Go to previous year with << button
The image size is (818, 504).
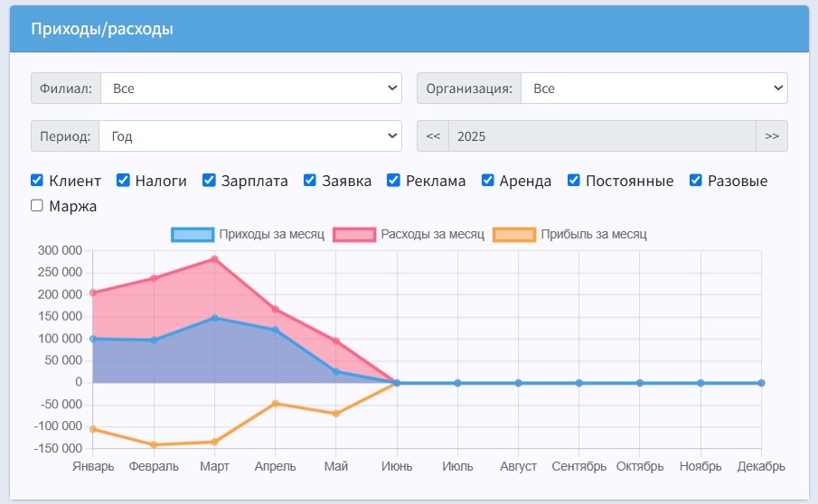click(433, 136)
